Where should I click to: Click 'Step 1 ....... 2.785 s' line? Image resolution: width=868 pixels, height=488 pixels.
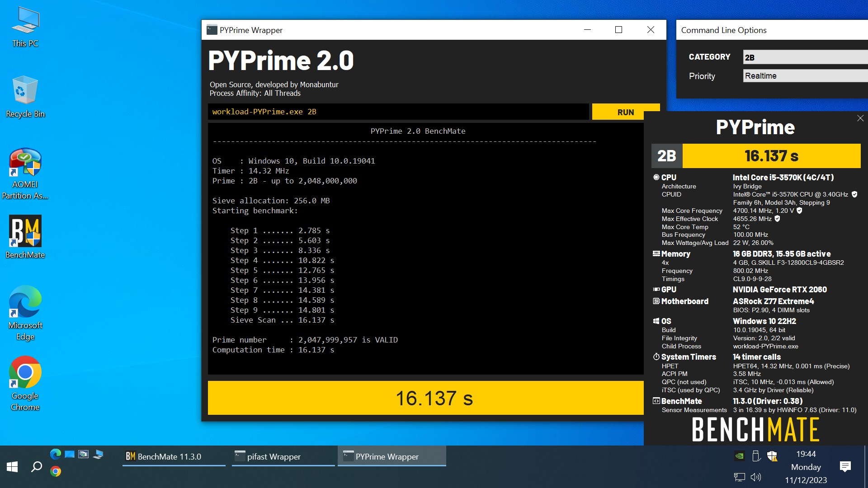[x=280, y=230]
